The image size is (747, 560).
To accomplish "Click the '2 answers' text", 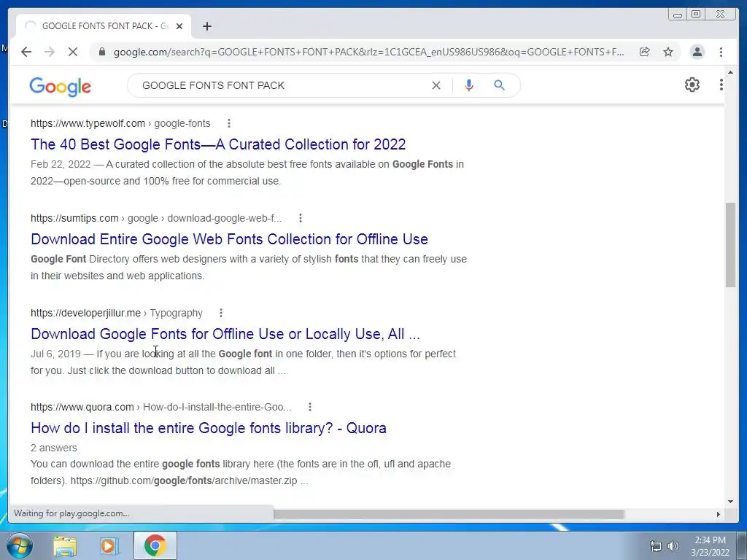I will click(x=54, y=448).
